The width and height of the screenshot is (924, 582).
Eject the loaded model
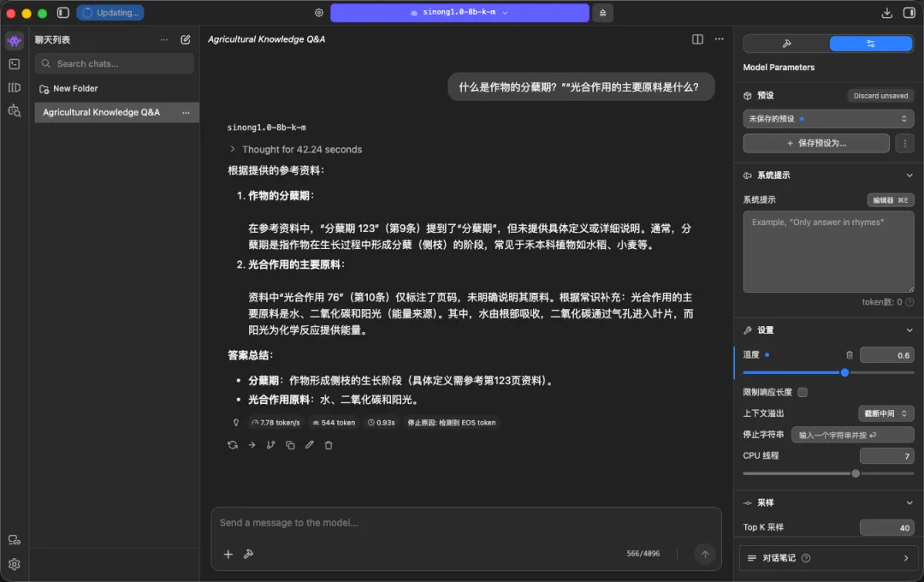pyautogui.click(x=603, y=12)
